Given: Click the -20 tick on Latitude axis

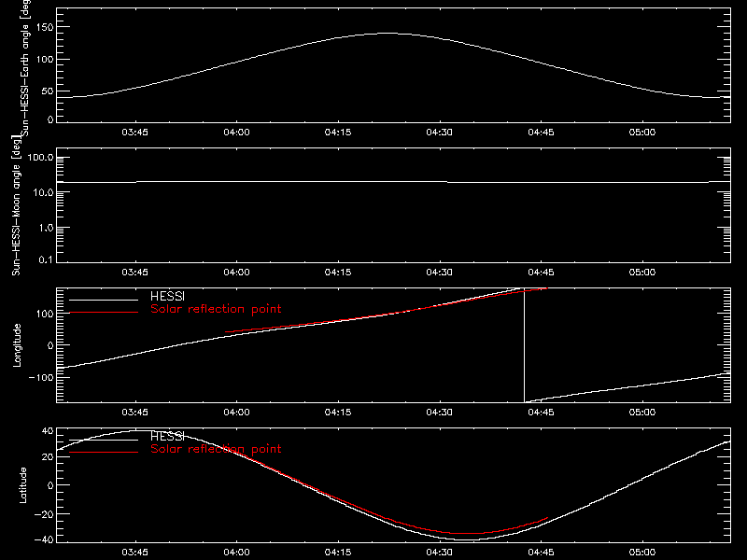Looking at the screenshot, I should 44,514.
